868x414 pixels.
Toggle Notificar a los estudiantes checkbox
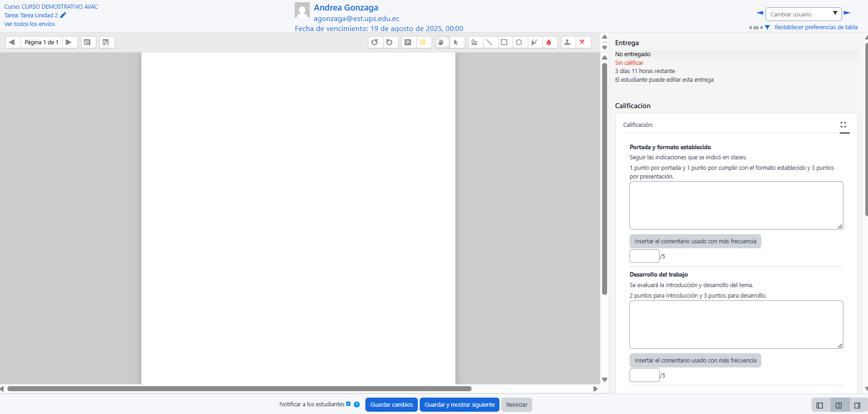[348, 404]
